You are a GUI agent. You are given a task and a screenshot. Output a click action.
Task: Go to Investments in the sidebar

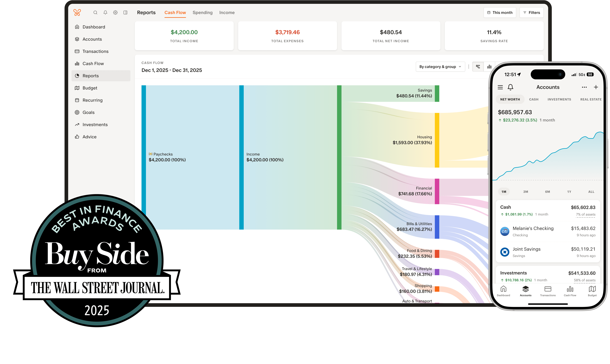pyautogui.click(x=101, y=125)
